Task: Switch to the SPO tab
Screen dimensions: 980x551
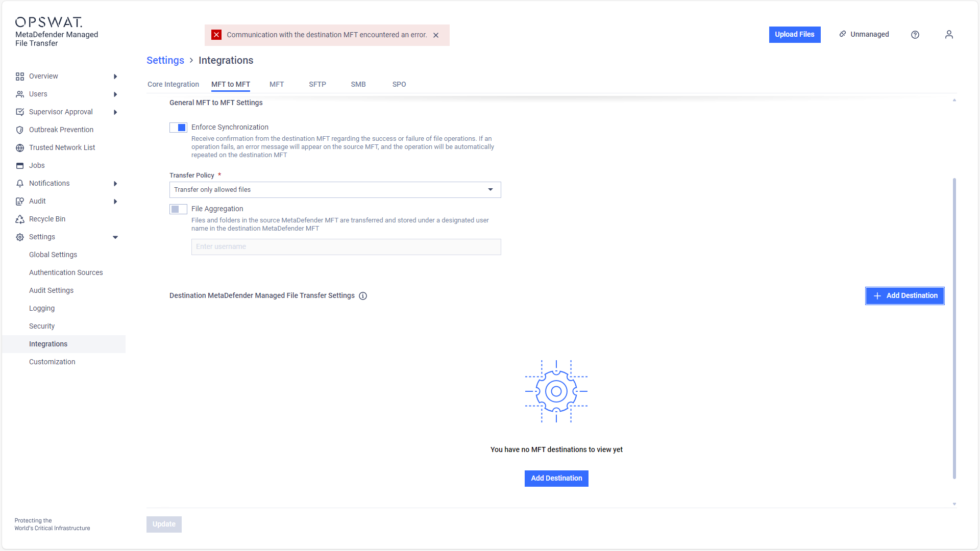Action: click(399, 84)
